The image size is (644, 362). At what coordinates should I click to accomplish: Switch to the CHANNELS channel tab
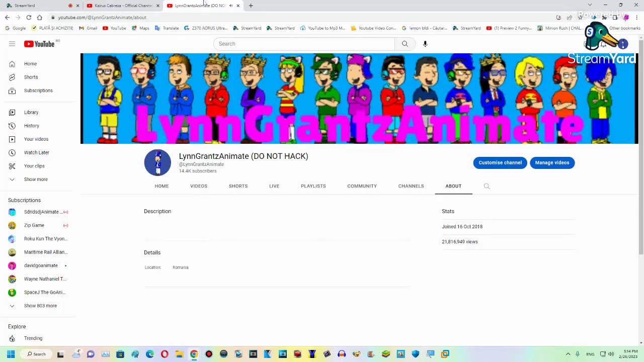[411, 186]
